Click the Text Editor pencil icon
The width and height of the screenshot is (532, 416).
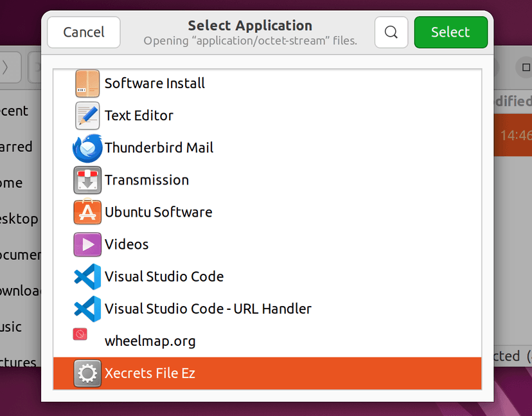point(87,116)
